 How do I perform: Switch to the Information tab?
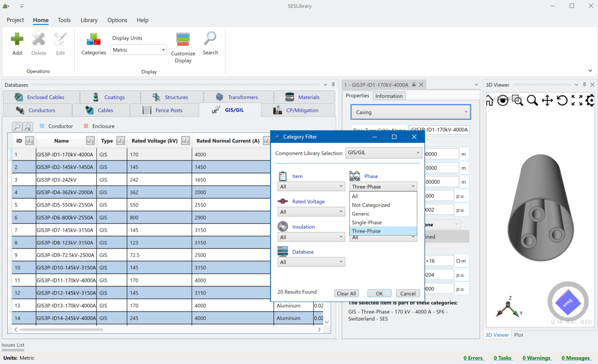[389, 96]
